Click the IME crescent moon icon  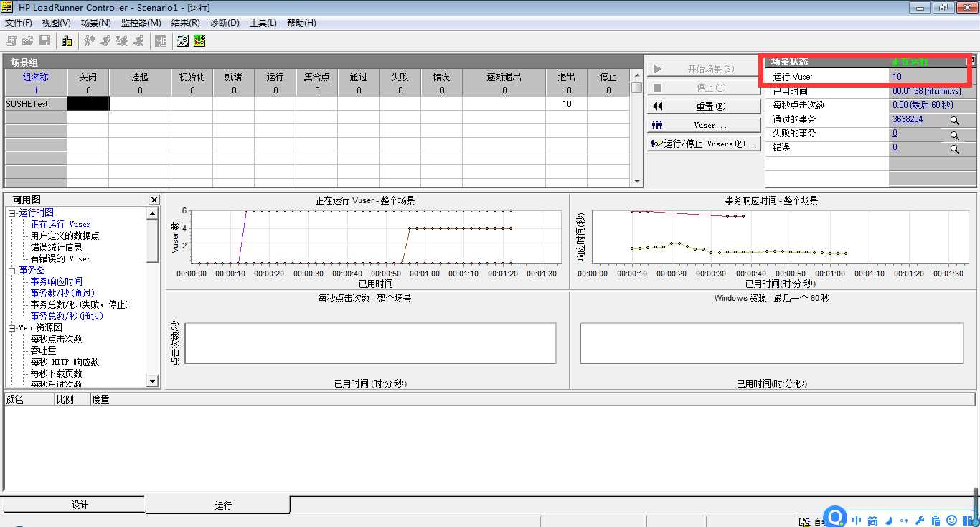888,520
